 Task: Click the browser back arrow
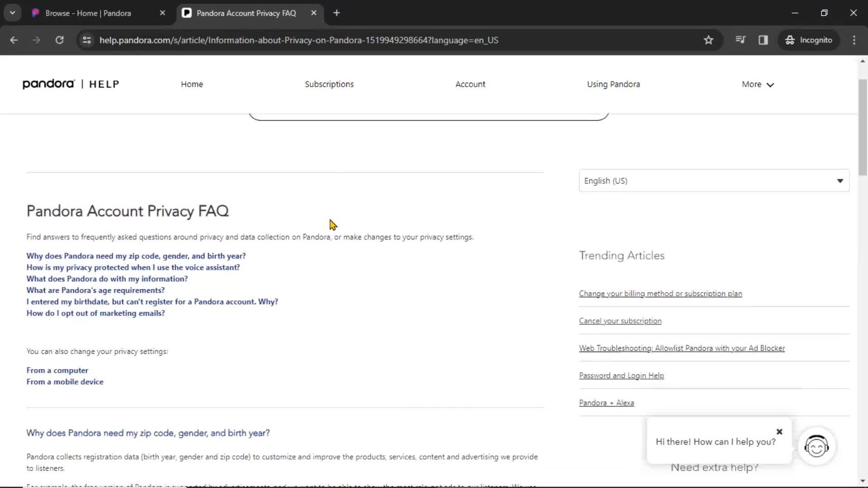14,40
